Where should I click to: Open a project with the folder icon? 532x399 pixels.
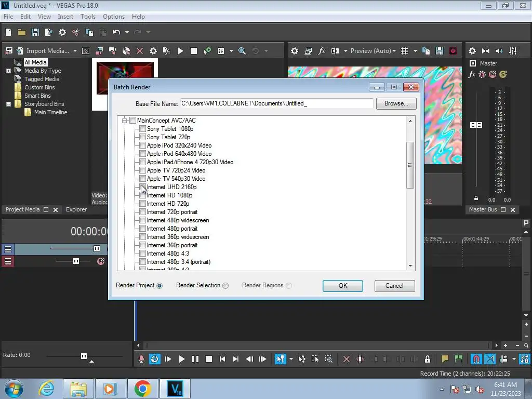tap(22, 32)
